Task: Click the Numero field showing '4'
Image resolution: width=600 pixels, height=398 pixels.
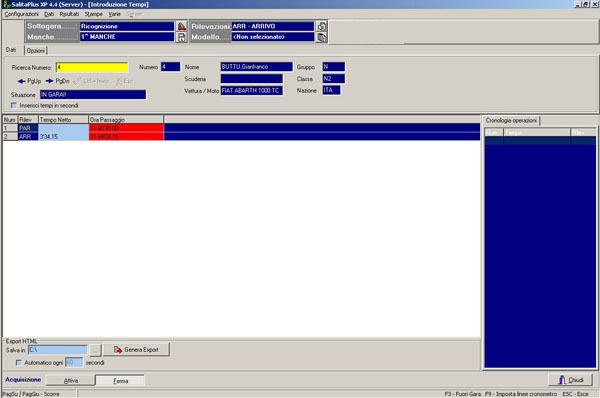Action: coord(170,67)
